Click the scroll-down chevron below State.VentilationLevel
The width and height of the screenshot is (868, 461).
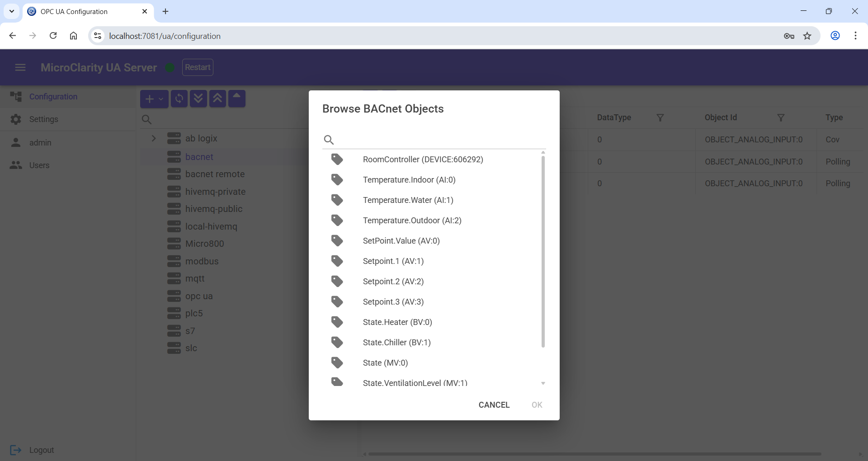click(x=543, y=383)
